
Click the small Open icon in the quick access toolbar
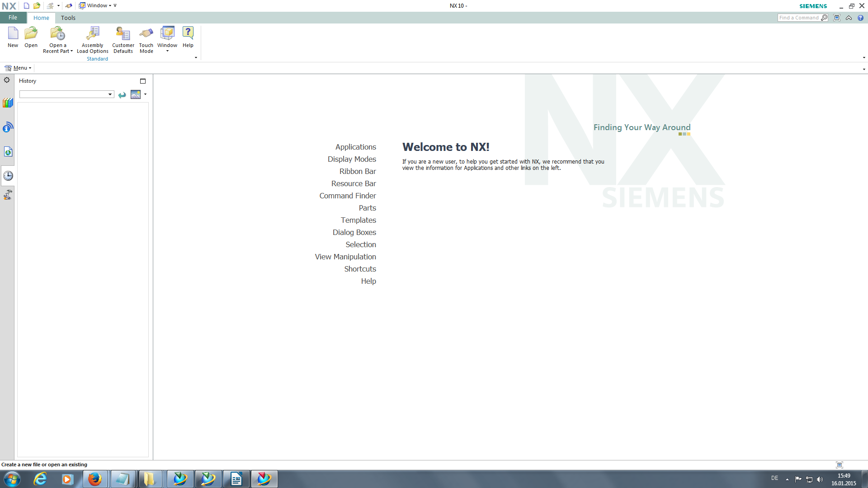click(x=37, y=6)
